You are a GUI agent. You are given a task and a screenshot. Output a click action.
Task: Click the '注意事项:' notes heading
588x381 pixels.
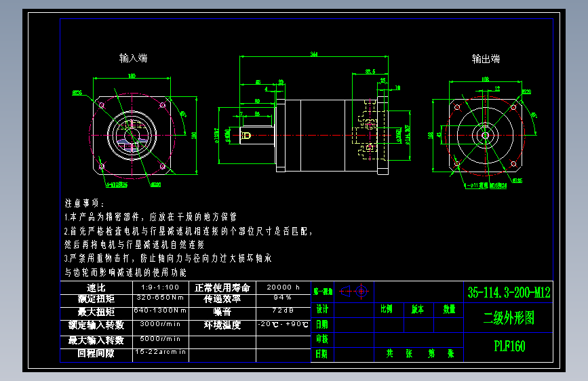coord(84,203)
